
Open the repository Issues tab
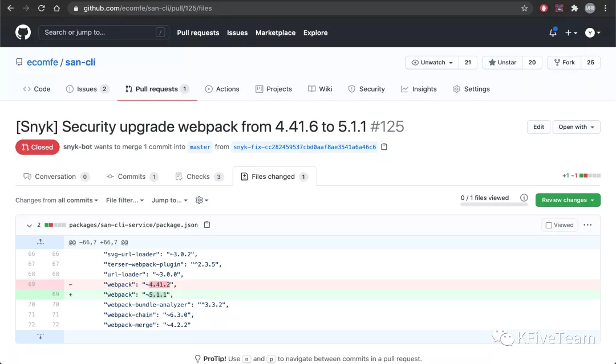pyautogui.click(x=87, y=89)
